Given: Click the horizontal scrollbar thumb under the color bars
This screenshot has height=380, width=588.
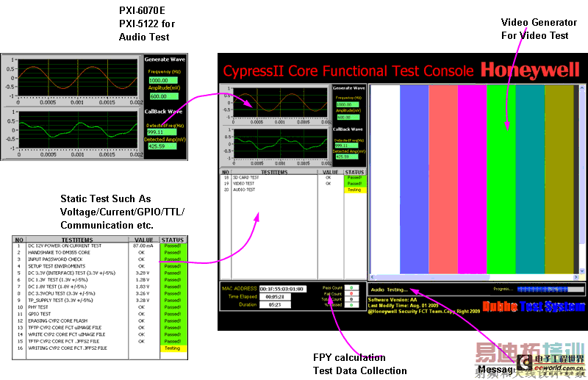Looking at the screenshot, I should (432, 278).
